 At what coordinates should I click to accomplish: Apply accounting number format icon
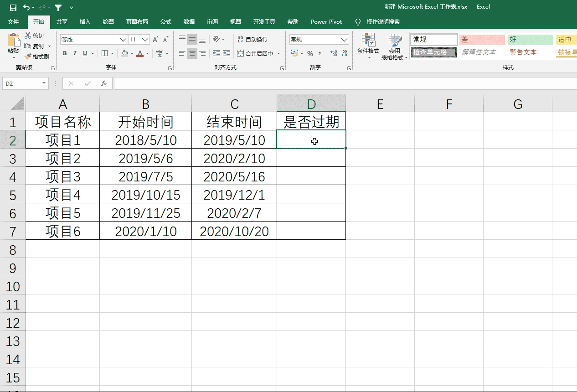click(x=294, y=54)
